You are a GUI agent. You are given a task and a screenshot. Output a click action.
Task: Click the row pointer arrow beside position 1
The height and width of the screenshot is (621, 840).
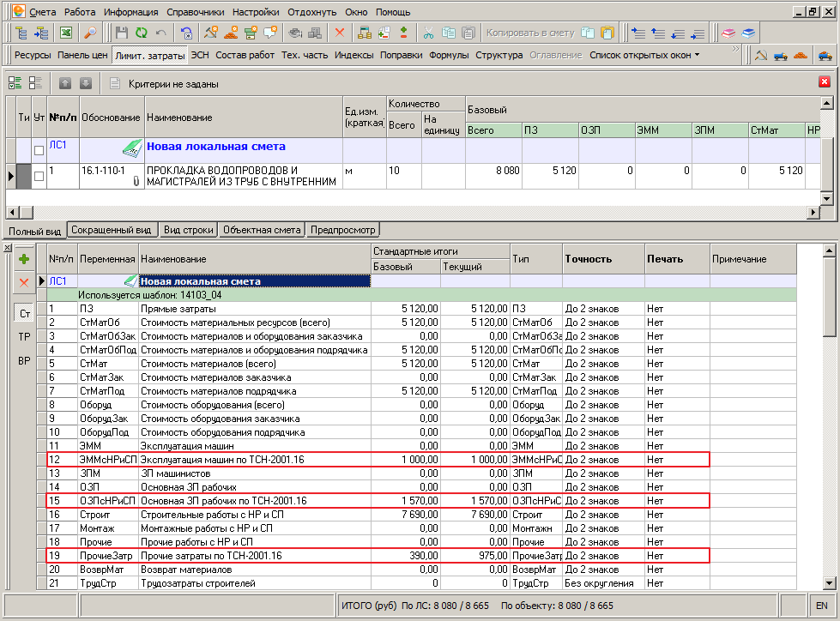10,176
